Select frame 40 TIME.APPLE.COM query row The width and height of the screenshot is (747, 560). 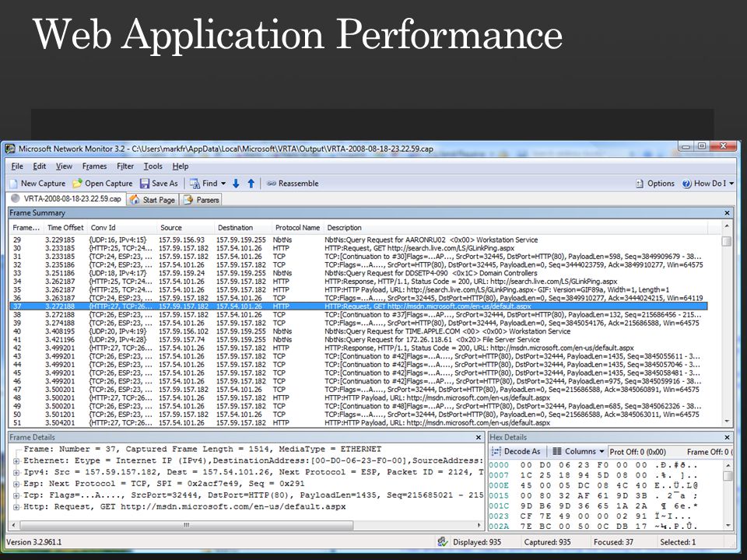(358, 331)
